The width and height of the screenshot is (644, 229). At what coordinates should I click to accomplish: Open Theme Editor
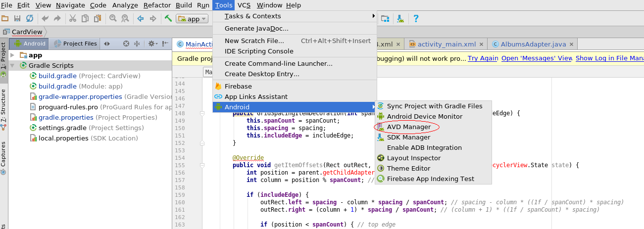pyautogui.click(x=433, y=168)
